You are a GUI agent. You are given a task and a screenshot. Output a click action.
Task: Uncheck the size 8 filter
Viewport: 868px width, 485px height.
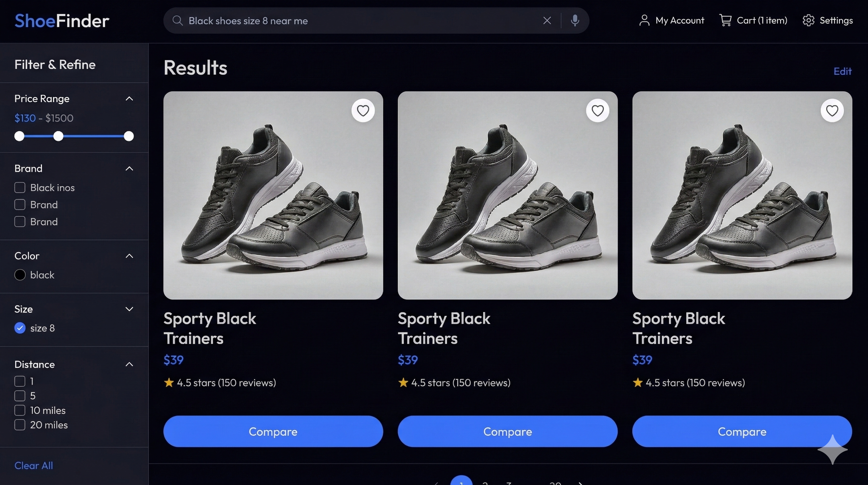(20, 328)
